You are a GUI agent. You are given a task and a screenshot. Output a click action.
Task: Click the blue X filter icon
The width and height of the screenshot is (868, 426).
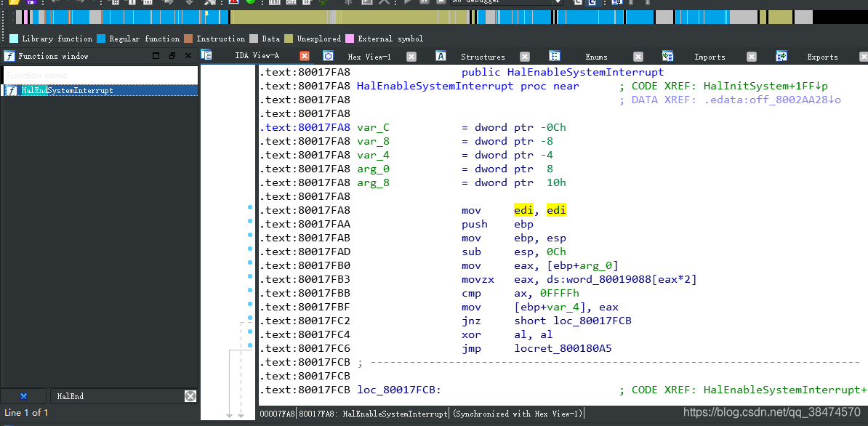(x=24, y=396)
